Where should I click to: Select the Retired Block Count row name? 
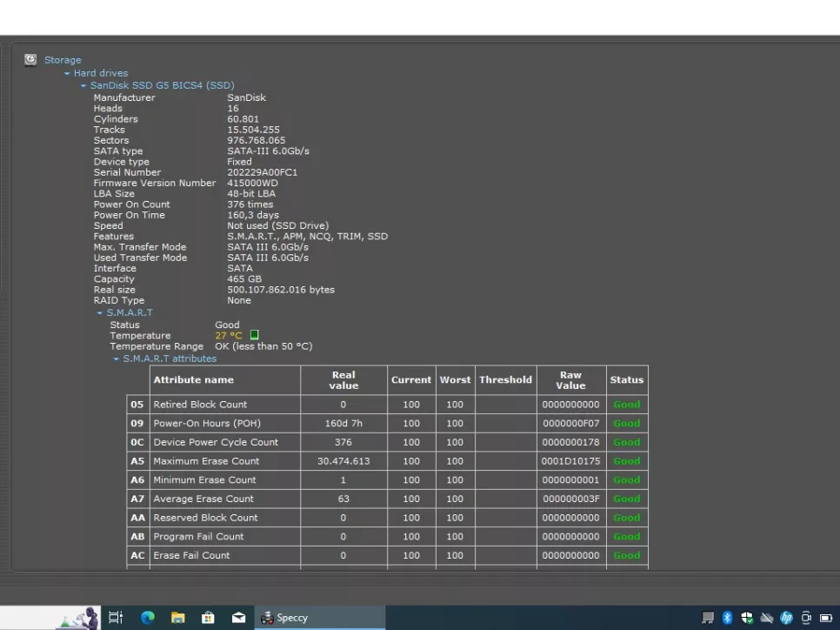pos(200,405)
